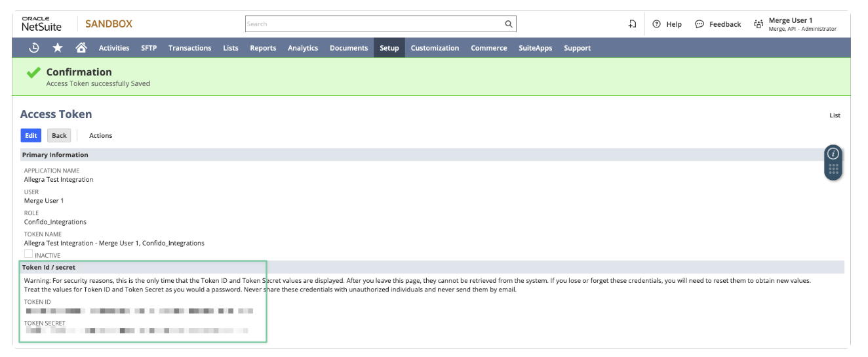Click the SANDBOX label
This screenshot has width=868, height=357.
point(109,24)
